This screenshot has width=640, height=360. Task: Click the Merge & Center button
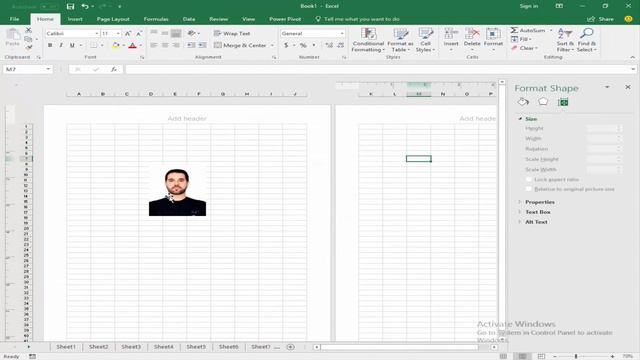click(240, 45)
